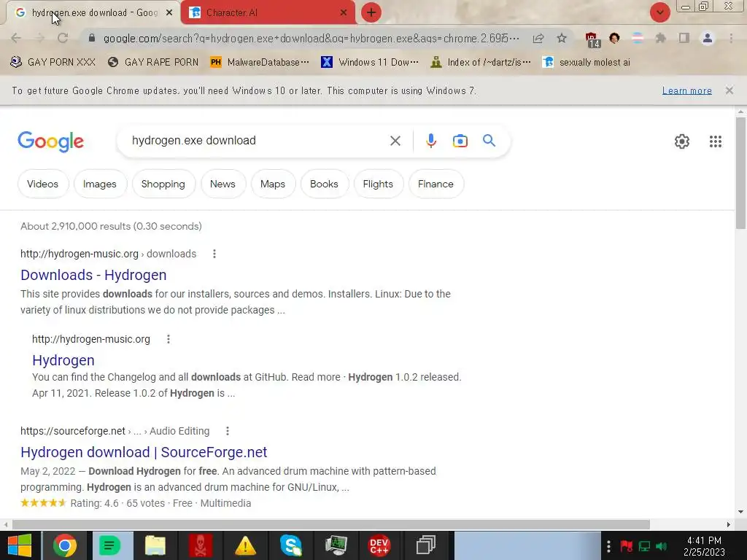
Task: Click the Chrome taskbar icon
Action: 65,545
